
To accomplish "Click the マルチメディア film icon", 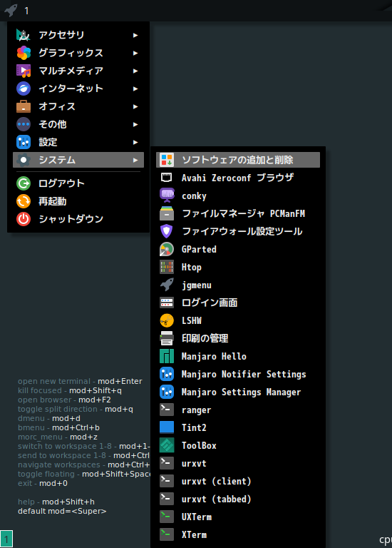I will (x=24, y=71).
